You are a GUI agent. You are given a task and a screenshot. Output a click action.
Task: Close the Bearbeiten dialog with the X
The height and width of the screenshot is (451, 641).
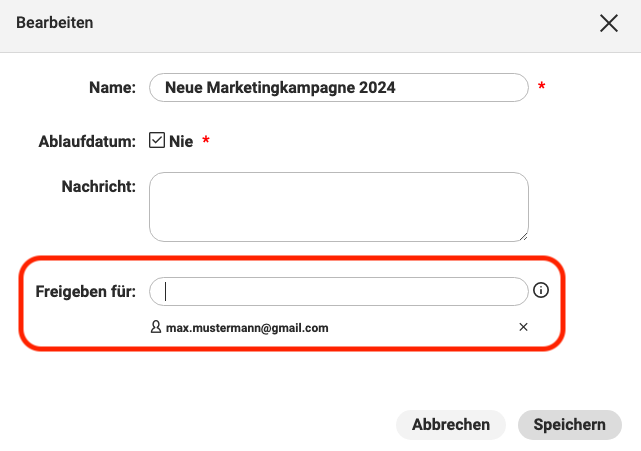pyautogui.click(x=609, y=23)
